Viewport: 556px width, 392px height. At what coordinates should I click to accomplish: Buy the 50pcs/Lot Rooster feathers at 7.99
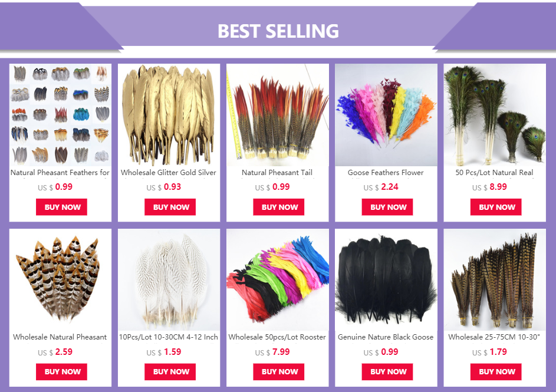point(279,372)
